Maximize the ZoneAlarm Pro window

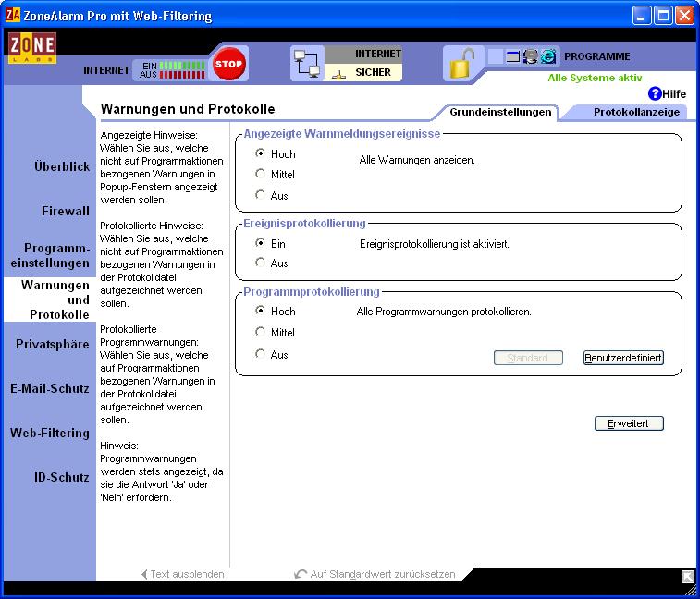(x=663, y=16)
